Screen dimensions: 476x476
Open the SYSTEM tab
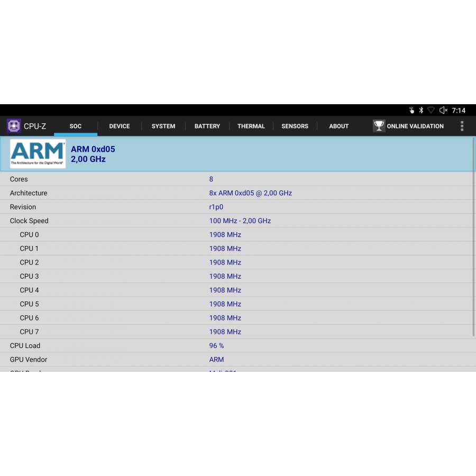pos(163,126)
